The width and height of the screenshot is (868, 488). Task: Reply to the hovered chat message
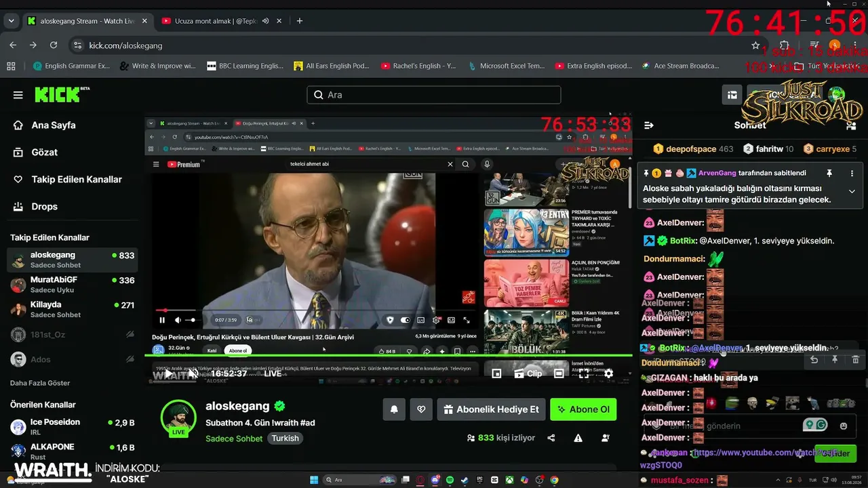tap(814, 360)
